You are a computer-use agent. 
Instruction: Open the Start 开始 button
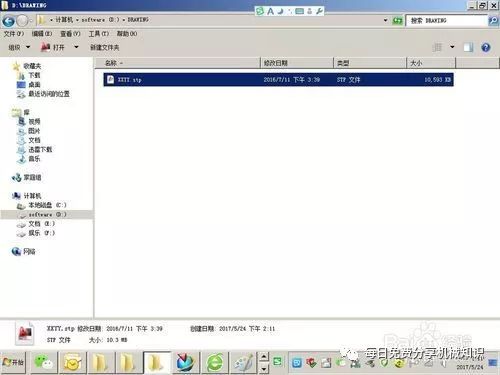13,362
